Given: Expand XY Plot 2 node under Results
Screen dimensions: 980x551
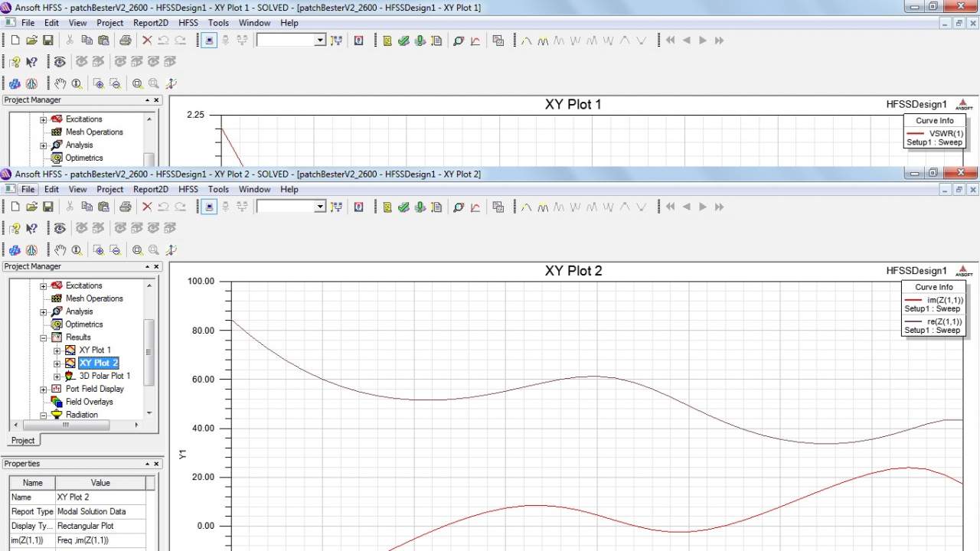Looking at the screenshot, I should pos(57,364).
